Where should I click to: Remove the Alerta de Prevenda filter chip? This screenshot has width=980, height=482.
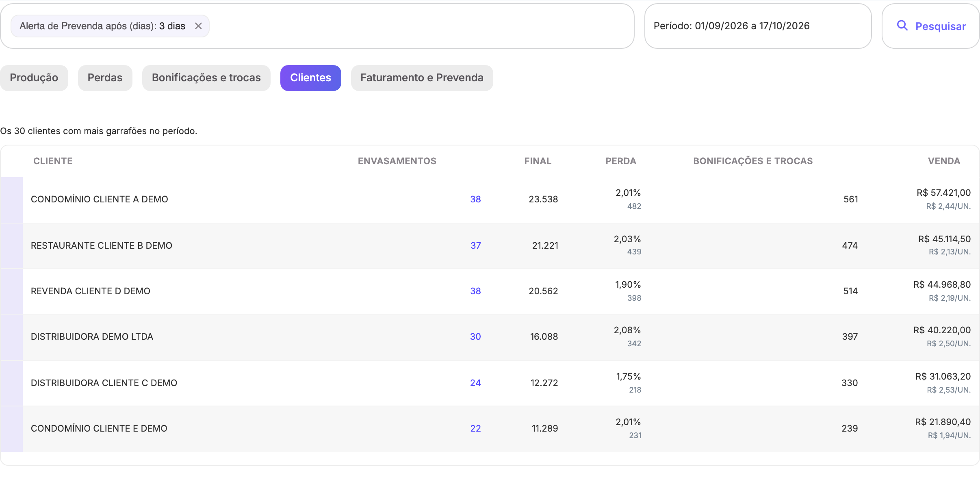198,26
